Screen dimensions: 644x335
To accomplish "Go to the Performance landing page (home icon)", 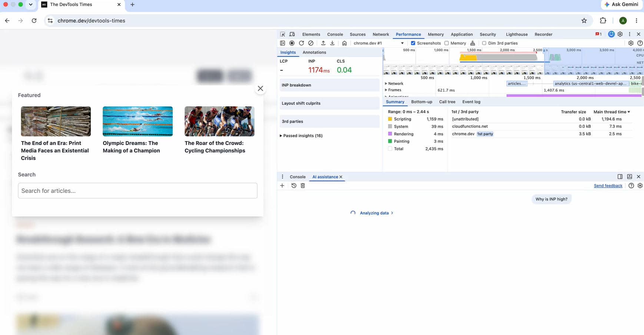I will 344,43.
